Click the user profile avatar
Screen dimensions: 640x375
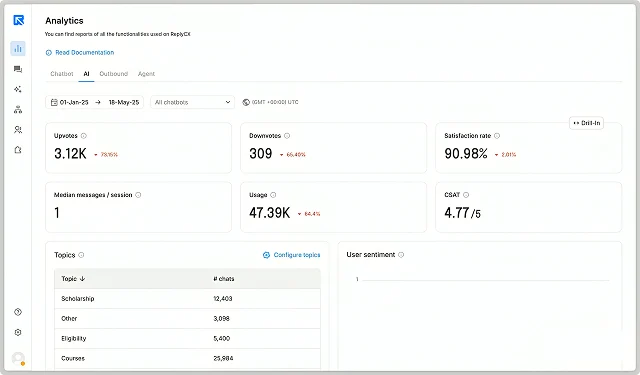point(18,358)
